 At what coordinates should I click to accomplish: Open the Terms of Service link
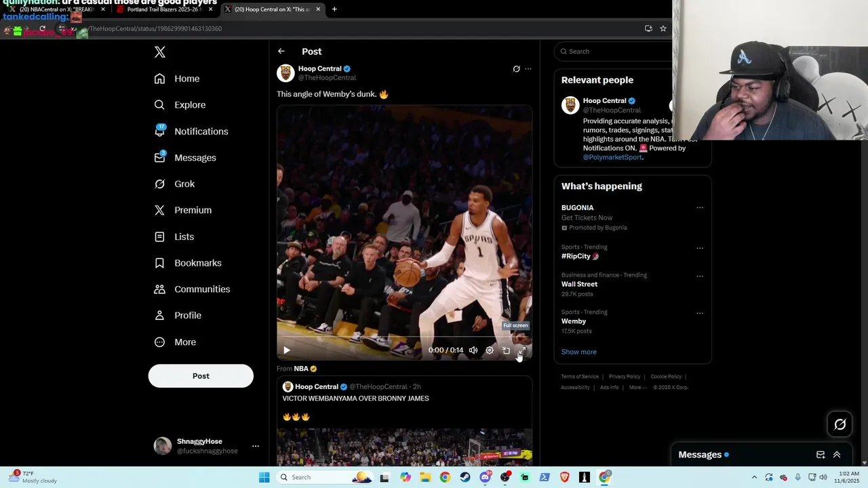pyautogui.click(x=580, y=377)
